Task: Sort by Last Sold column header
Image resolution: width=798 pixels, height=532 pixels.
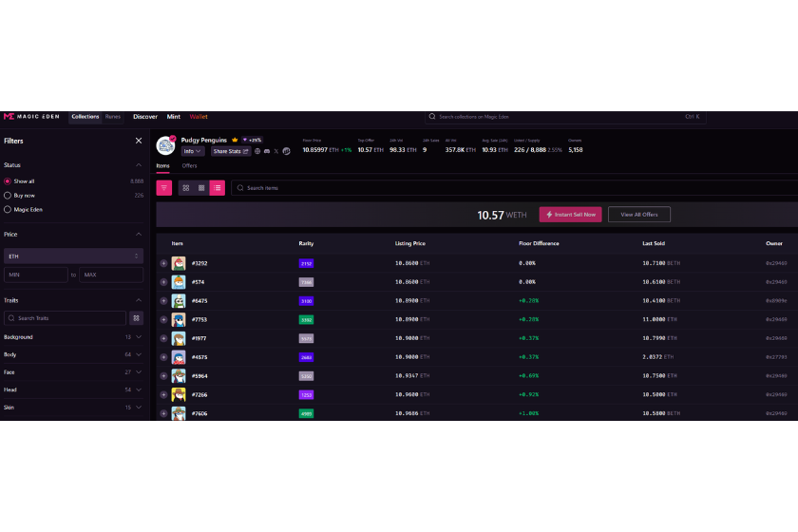Action: tap(654, 243)
